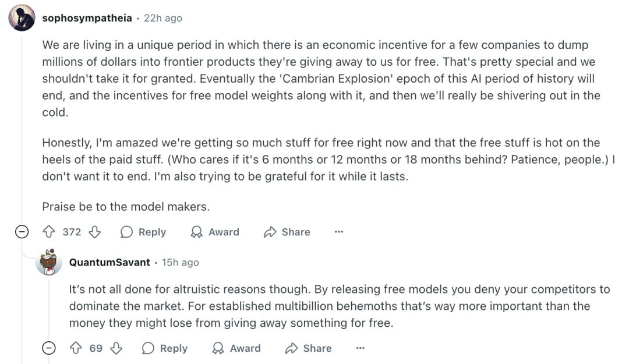This screenshot has height=364, width=629.
Task: Open more options for sophosympatheia's comment
Action: pyautogui.click(x=339, y=232)
